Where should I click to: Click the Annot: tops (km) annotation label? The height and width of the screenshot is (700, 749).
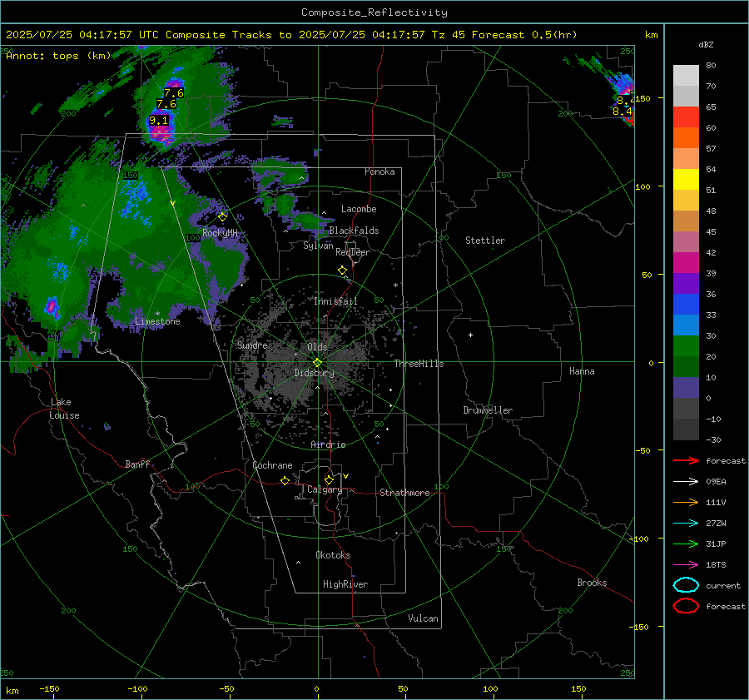[58, 56]
